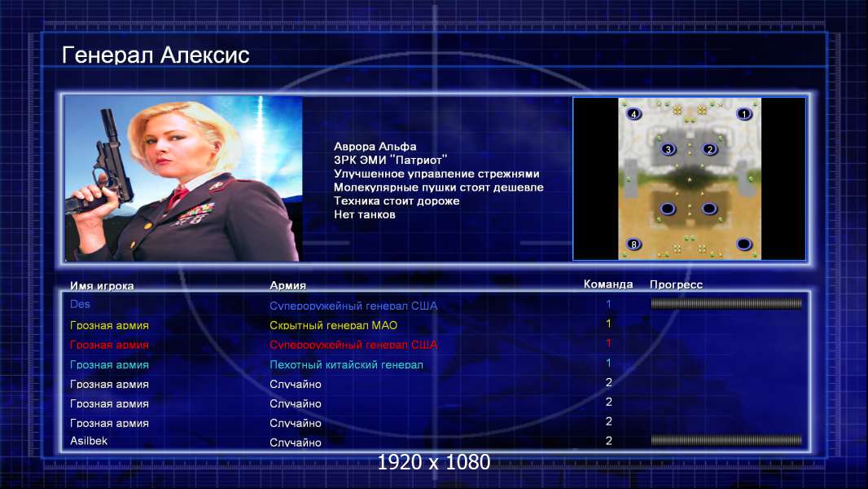This screenshot has width=868, height=489.
Task: Click "Случайно" in the Asilbek row
Action: 295,443
